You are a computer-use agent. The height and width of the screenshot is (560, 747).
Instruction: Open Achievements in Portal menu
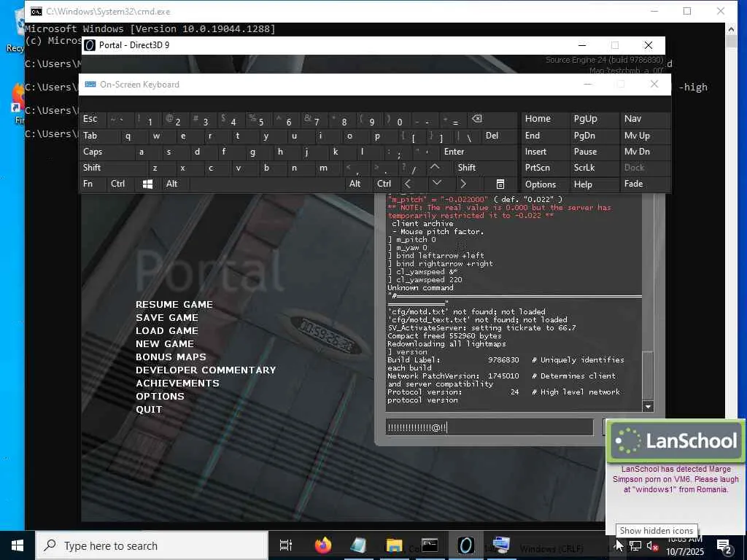click(178, 383)
